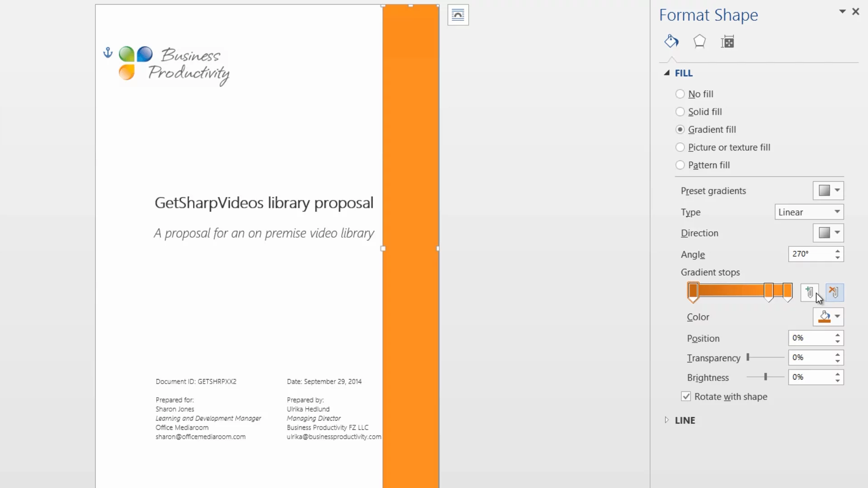Select the No fill radio option
Image resolution: width=868 pixels, height=488 pixels.
680,94
